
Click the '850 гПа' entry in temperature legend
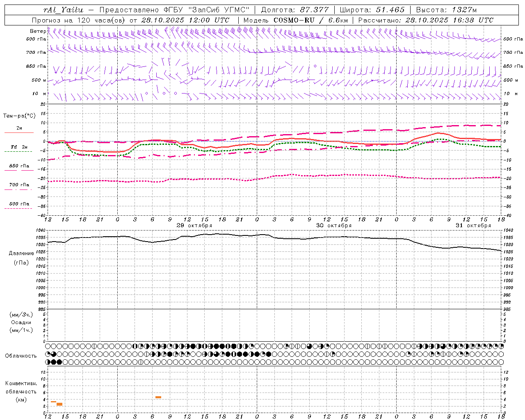pos(19,166)
